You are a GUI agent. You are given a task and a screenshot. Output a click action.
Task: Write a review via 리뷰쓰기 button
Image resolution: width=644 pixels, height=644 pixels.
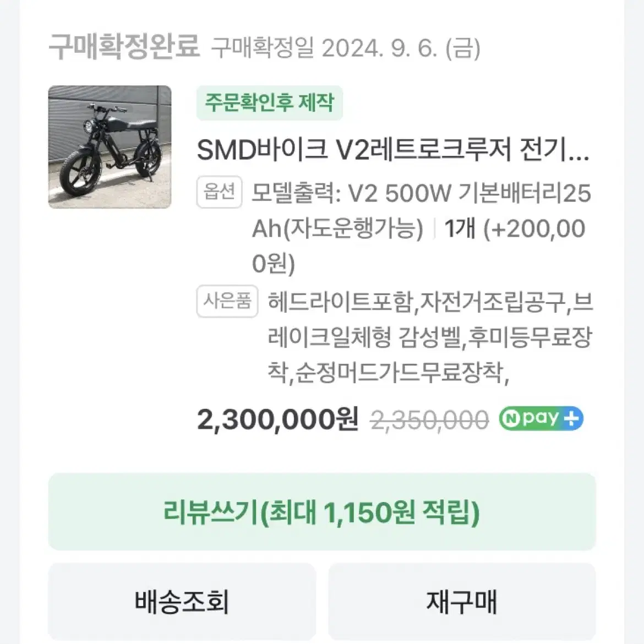pos(322,512)
